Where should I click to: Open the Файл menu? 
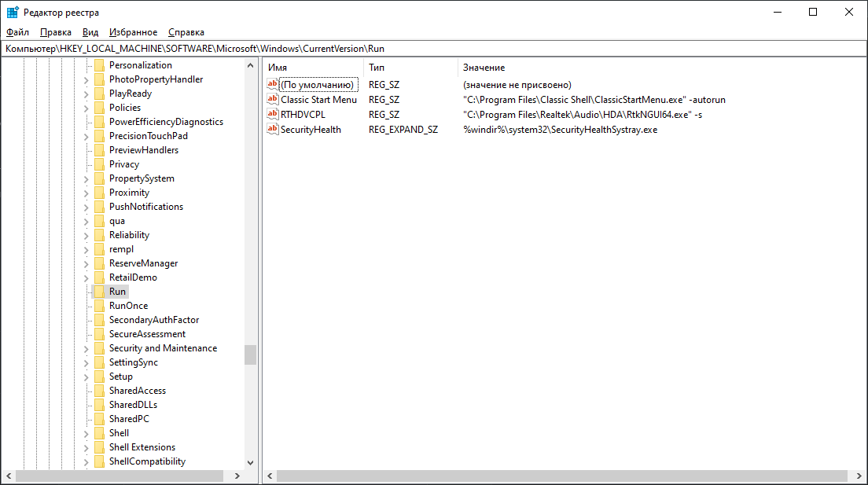point(18,32)
